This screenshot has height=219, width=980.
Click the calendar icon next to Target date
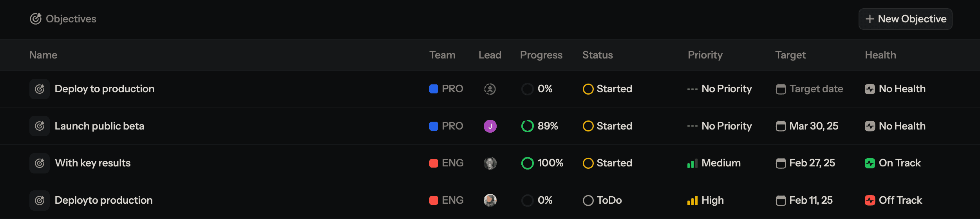(x=781, y=89)
